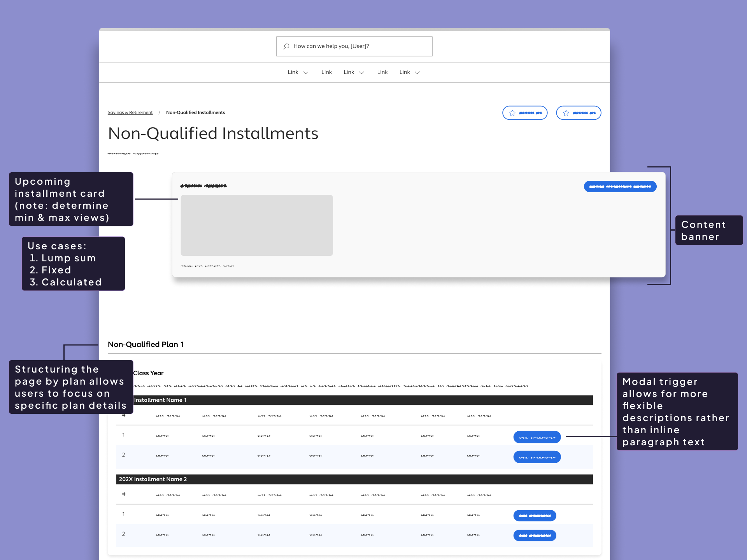747x560 pixels.
Task: Click the second star favorite button
Action: click(578, 113)
